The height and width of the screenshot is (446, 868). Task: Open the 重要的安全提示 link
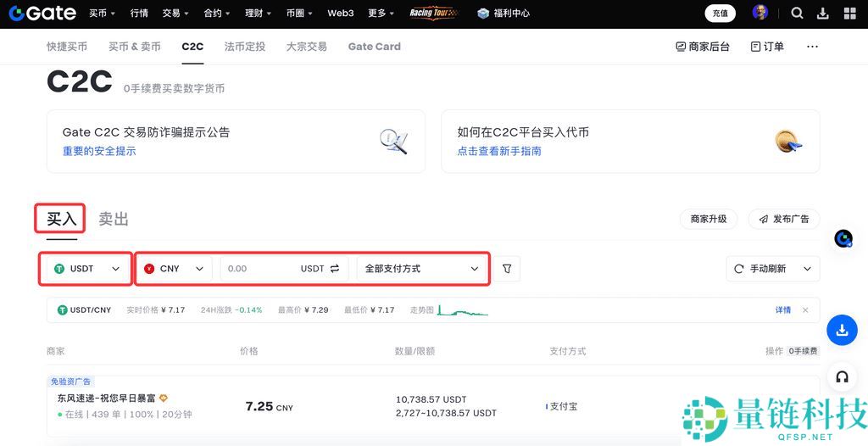coord(99,151)
